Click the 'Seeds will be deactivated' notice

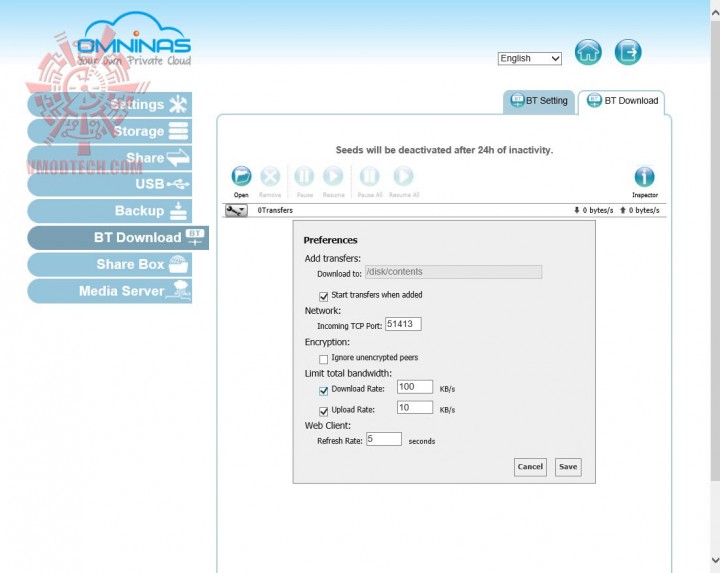tap(444, 150)
